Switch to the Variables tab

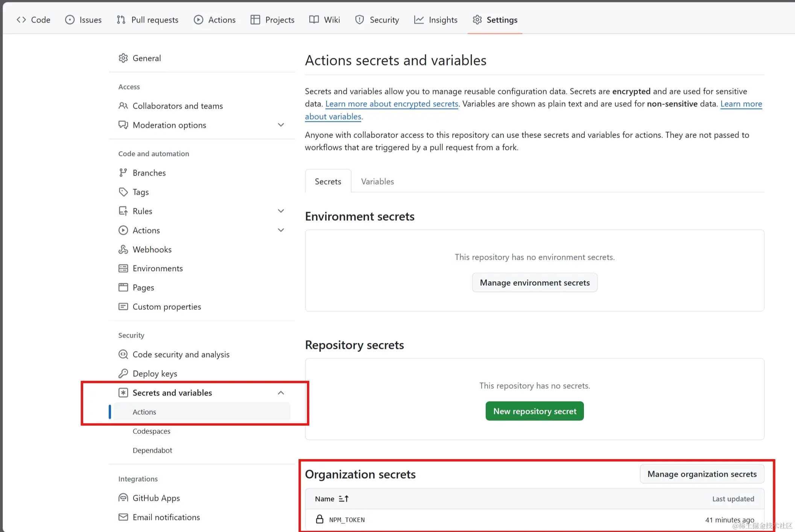[377, 181]
